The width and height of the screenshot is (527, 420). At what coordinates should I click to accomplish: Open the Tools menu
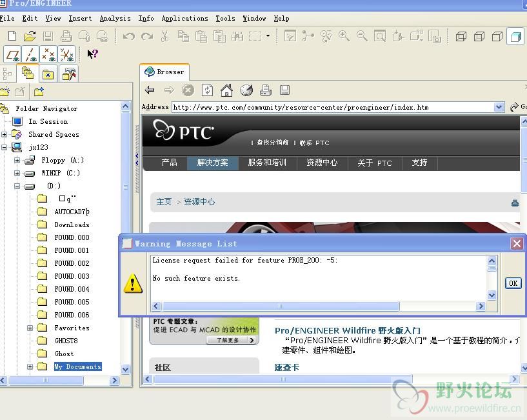pos(225,19)
